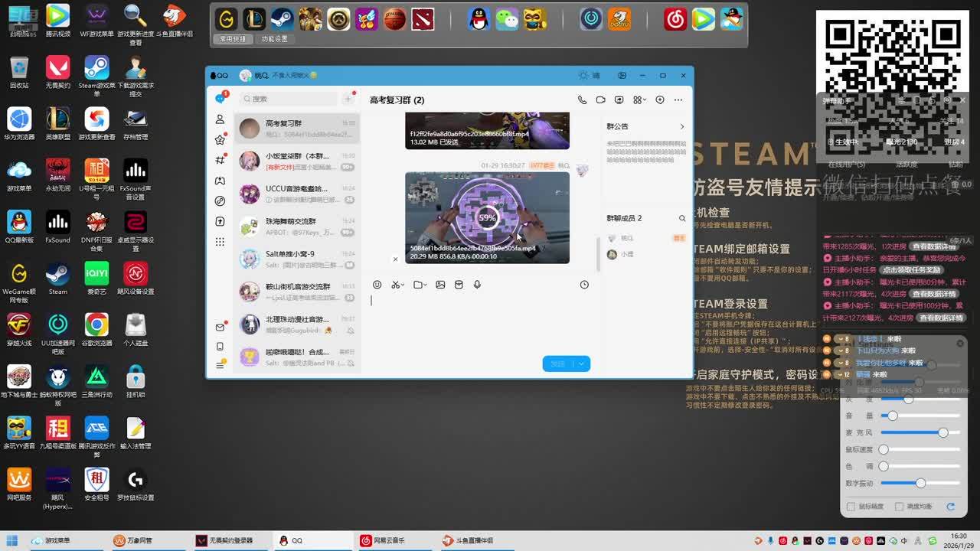The width and height of the screenshot is (980, 551).
Task: Switch to the 功能设置 tab
Action: 275,39
